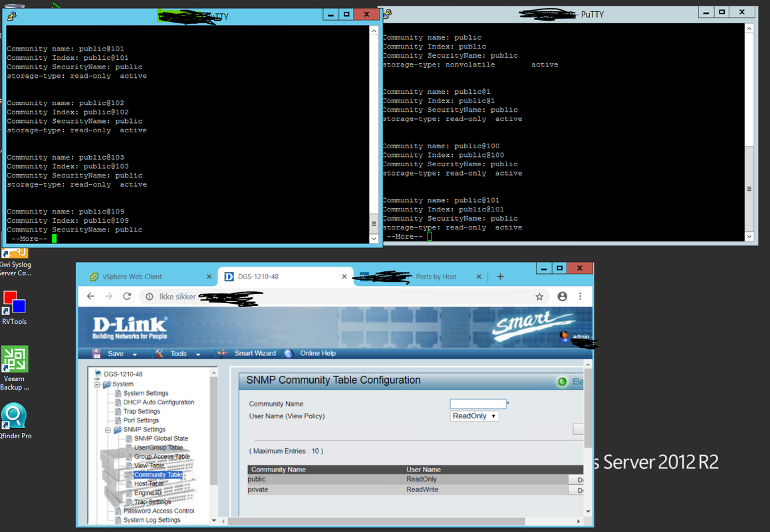Click right PuTTY window scroll-down arrow
Viewport: 770px width, 532px height.
[749, 236]
